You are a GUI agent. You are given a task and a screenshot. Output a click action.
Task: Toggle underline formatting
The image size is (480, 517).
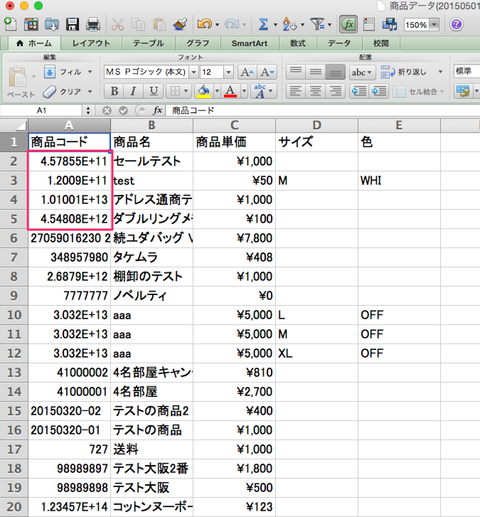pyautogui.click(x=153, y=91)
